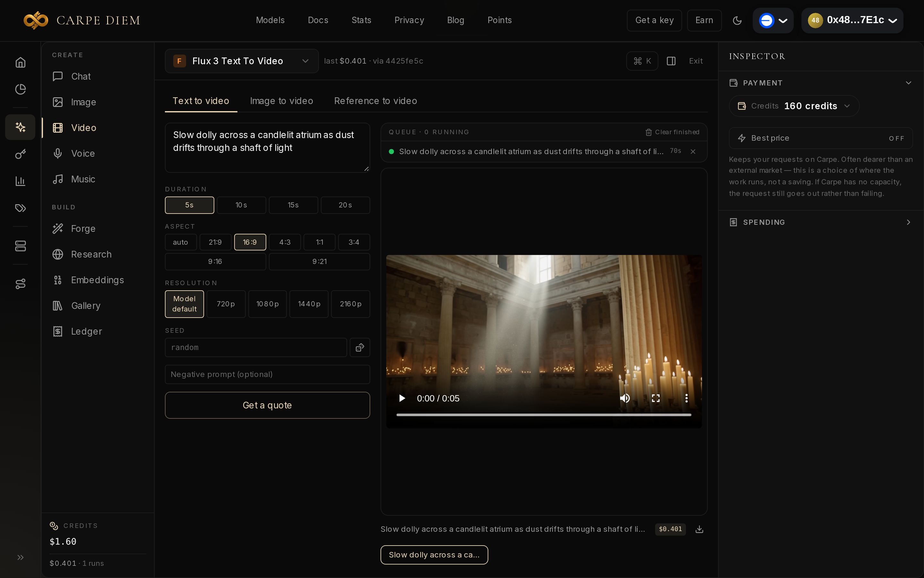
Task: Open Models in the top navigation
Action: pyautogui.click(x=270, y=20)
